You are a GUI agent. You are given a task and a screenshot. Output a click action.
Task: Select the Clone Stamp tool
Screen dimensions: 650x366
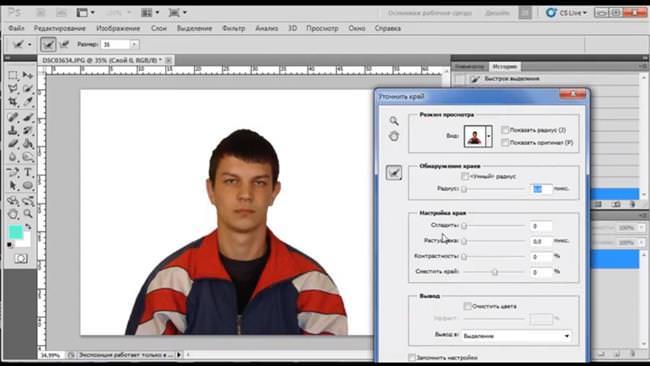13,130
